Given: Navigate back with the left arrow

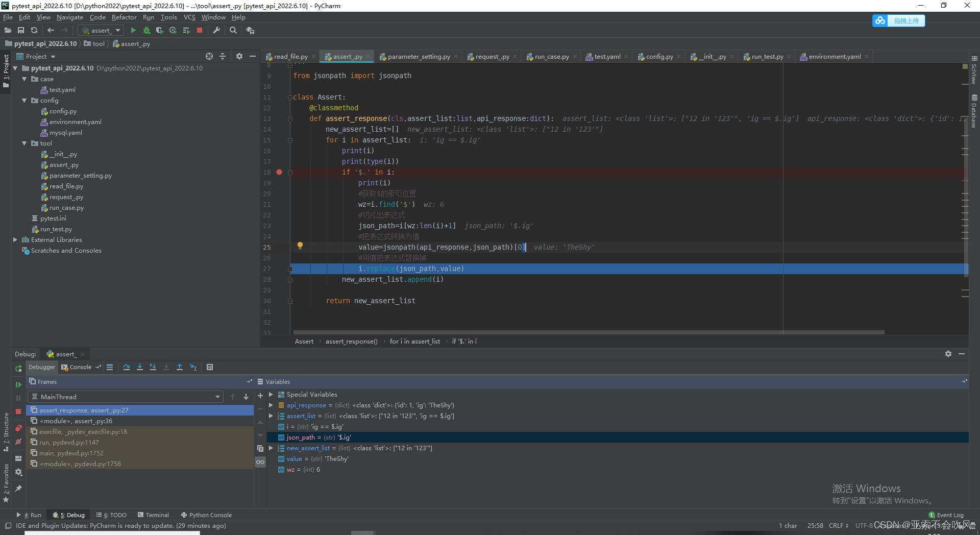Looking at the screenshot, I should pos(51,31).
